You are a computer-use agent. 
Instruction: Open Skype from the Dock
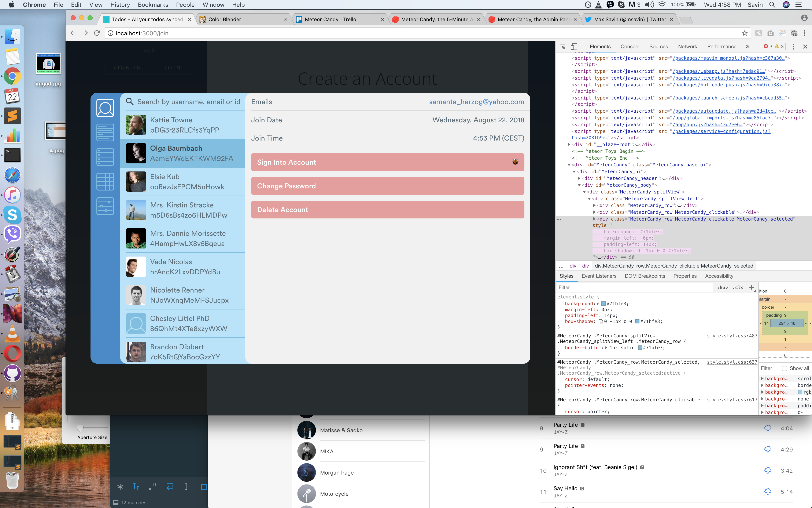tap(12, 215)
